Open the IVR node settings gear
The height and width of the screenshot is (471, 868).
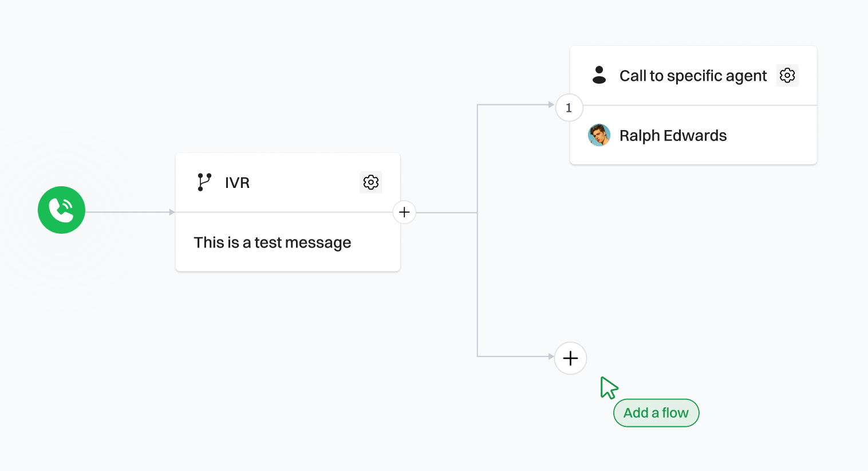click(x=371, y=182)
